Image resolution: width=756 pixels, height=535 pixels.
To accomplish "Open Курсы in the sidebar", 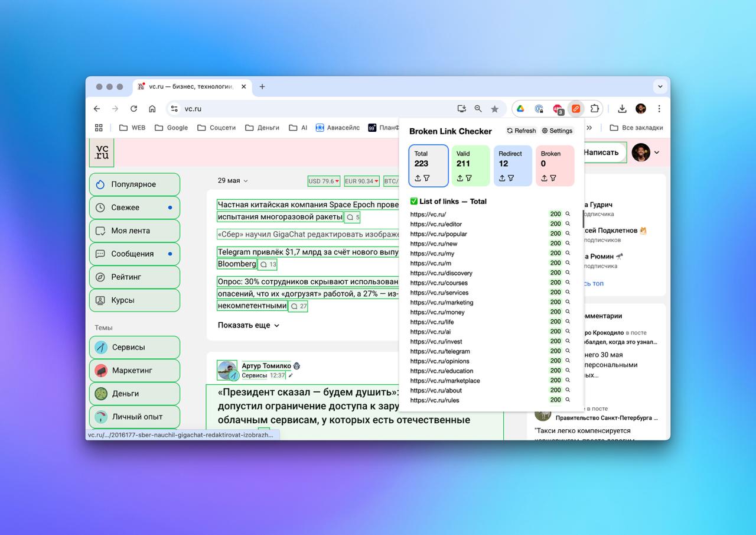I will [135, 300].
